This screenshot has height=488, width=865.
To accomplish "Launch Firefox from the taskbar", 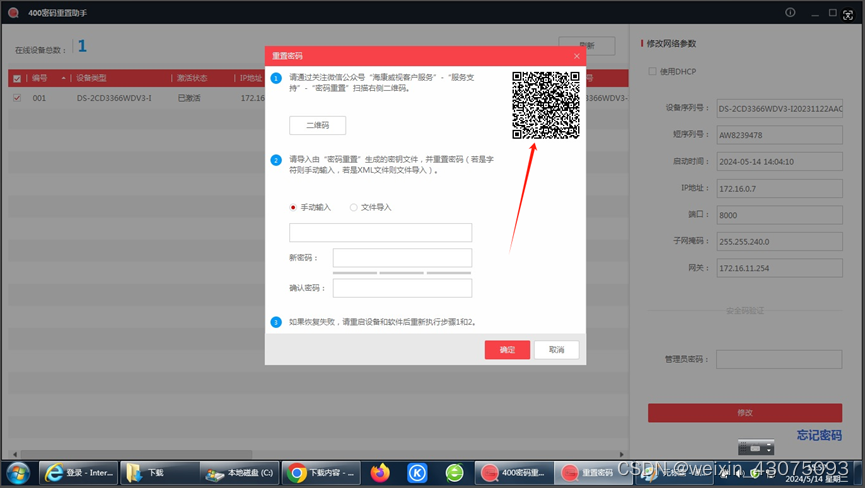I will (380, 473).
